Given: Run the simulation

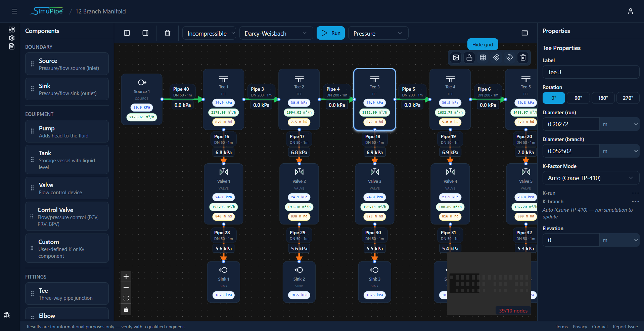Looking at the screenshot, I should (x=331, y=33).
